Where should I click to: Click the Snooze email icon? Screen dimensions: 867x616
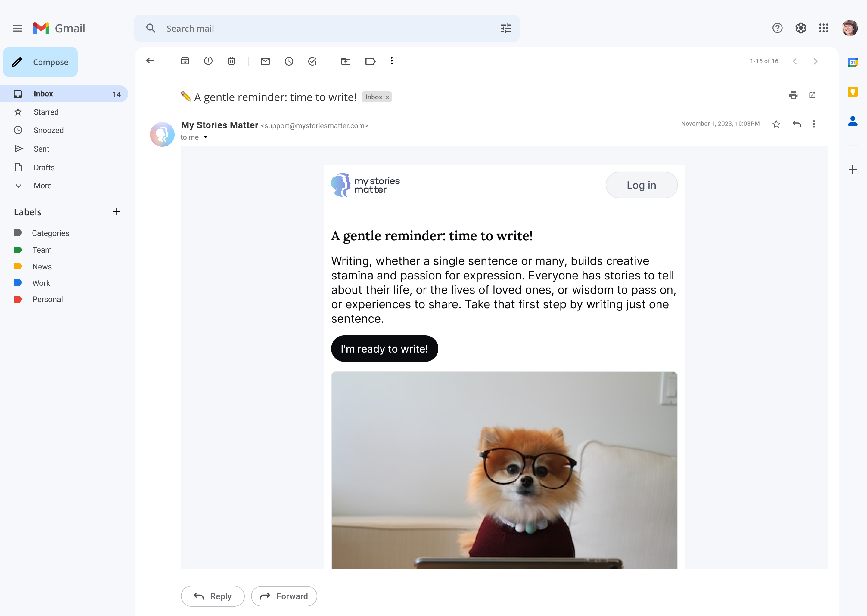pos(288,61)
